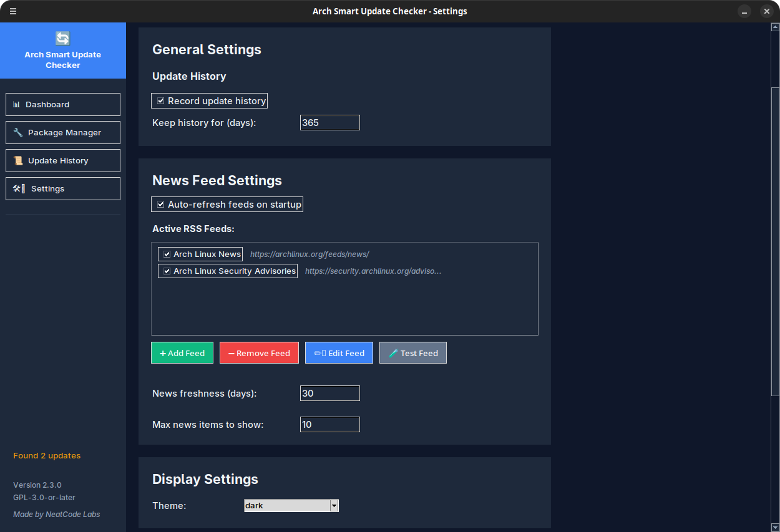Click the Arch Smart Update Checker logo icon
This screenshot has width=780, height=532.
pyautogui.click(x=63, y=39)
